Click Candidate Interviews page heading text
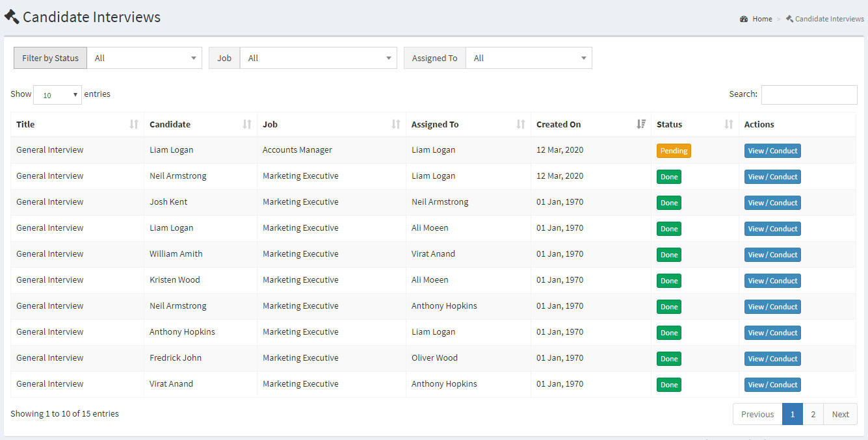 coord(92,17)
